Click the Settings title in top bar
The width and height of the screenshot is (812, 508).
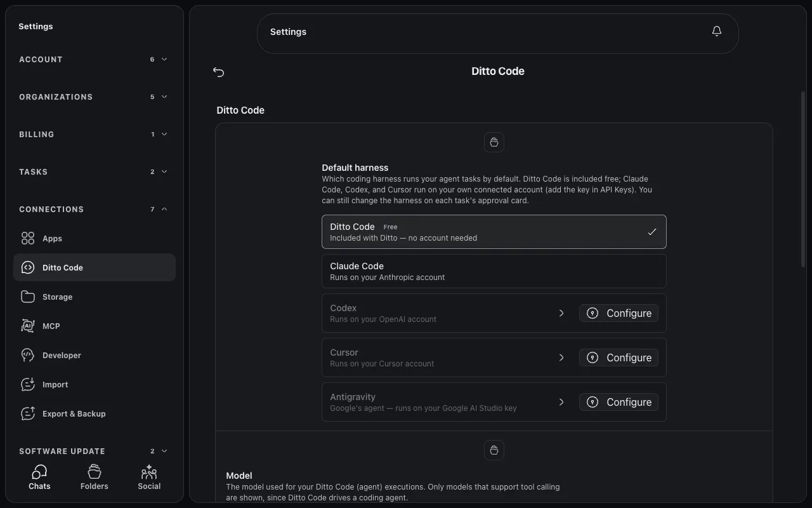(288, 32)
